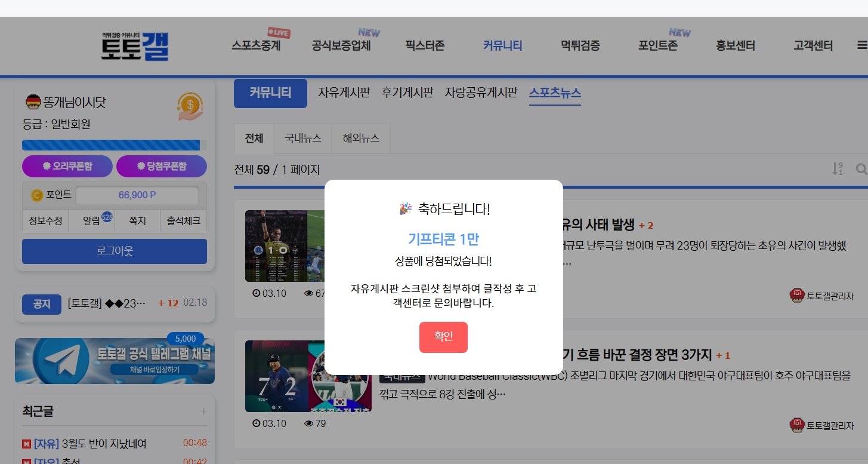The height and width of the screenshot is (464, 868).
Task: Open the sort order icon above the news list
Action: (836, 169)
